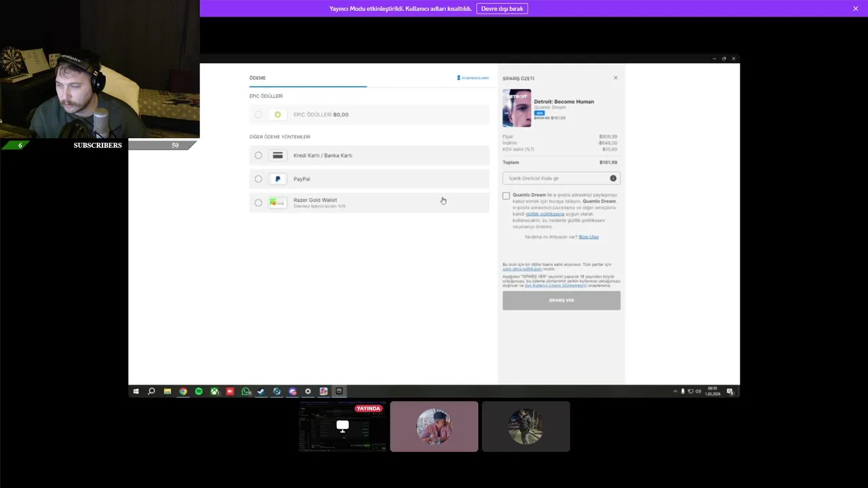Select the Razer Gold Wallet radio button

pyautogui.click(x=258, y=203)
